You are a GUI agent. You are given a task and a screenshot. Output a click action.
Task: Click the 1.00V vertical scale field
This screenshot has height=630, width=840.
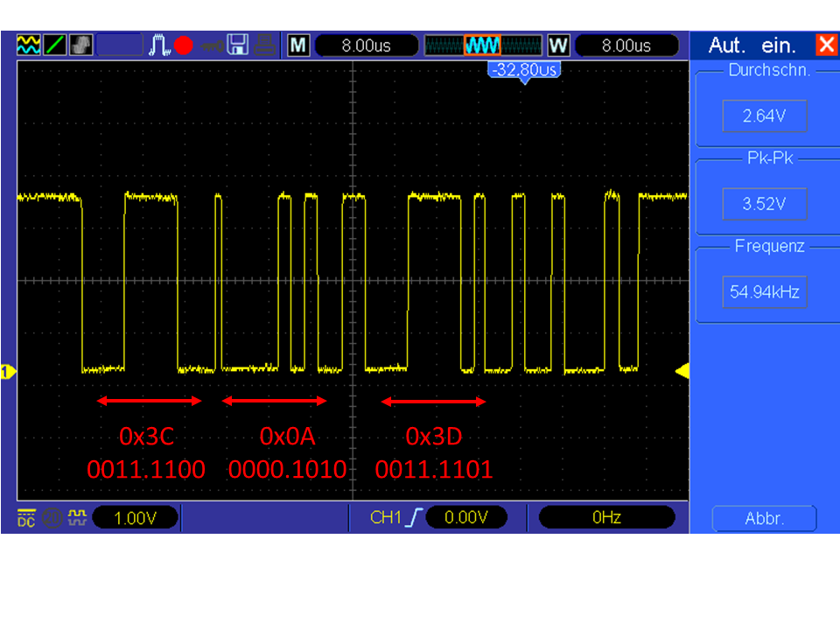135,518
